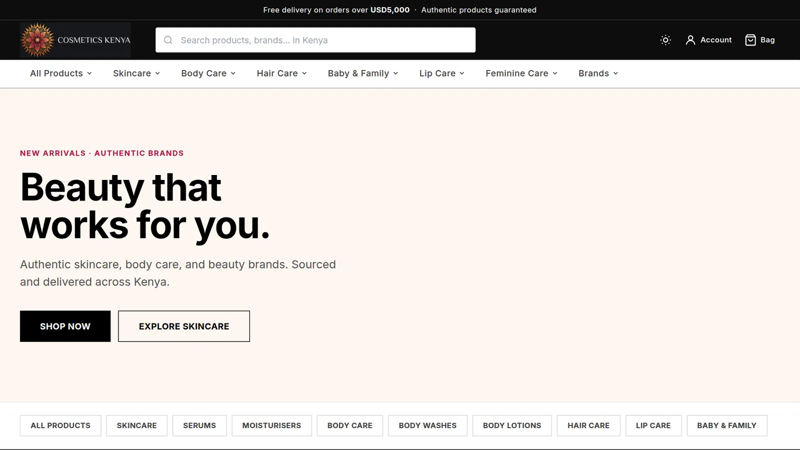Focus the product search field
The width and height of the screenshot is (800, 450).
(315, 40)
